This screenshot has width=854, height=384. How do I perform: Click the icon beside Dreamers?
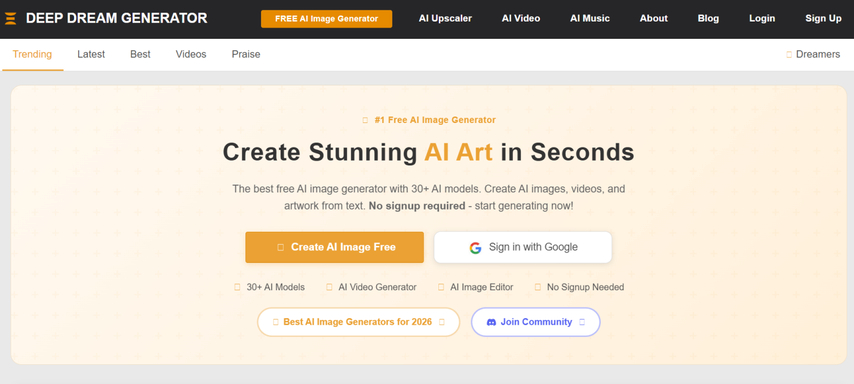click(x=789, y=54)
